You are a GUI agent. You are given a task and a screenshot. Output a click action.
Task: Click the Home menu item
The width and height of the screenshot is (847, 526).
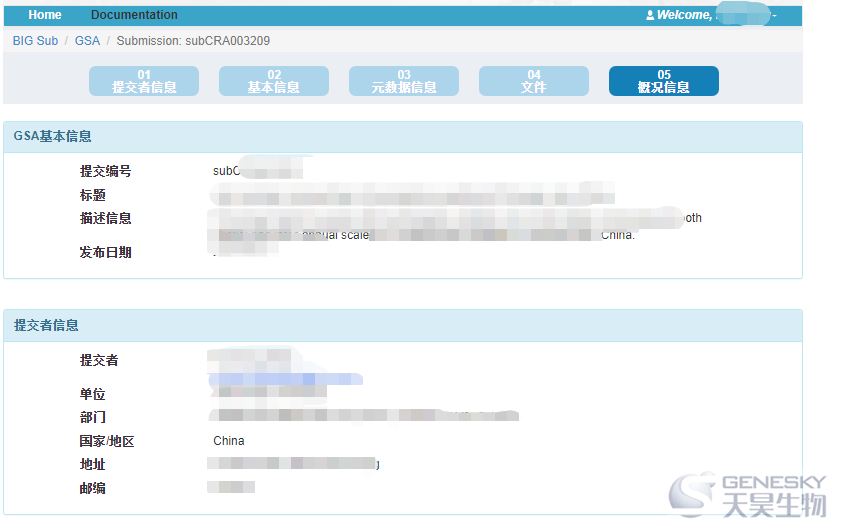(x=45, y=15)
